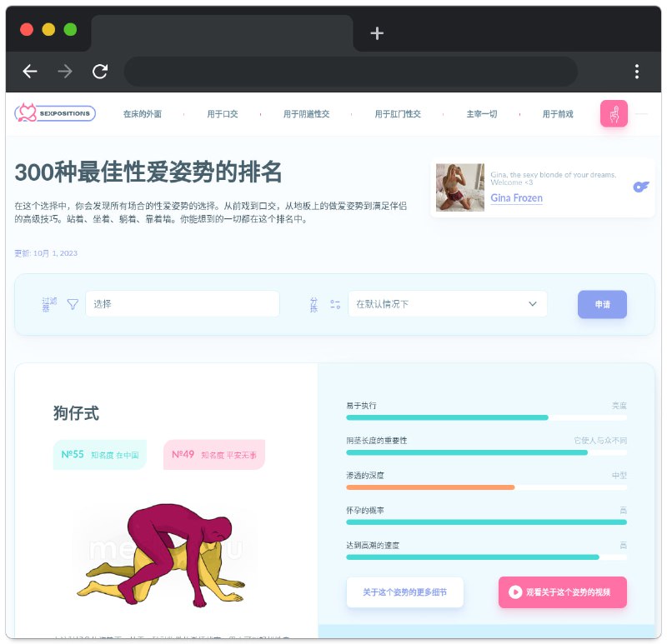Open the Gina Frozen link
667x644 pixels.
point(516,198)
